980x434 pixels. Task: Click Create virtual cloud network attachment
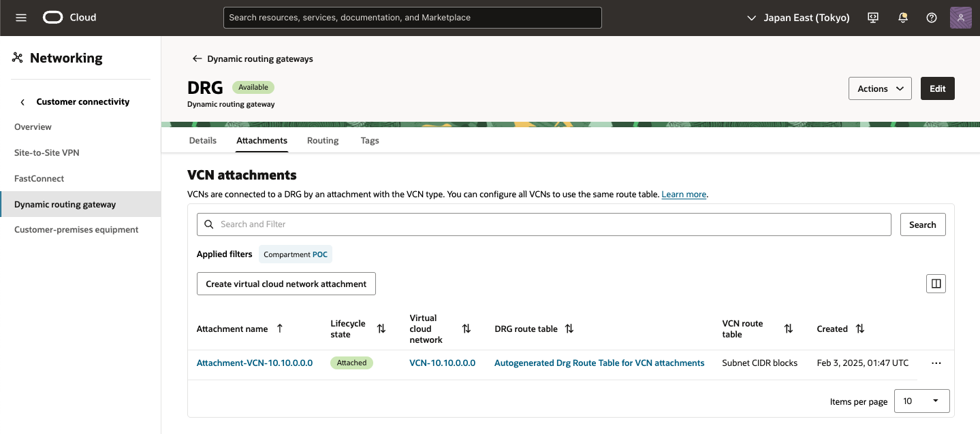coord(286,284)
